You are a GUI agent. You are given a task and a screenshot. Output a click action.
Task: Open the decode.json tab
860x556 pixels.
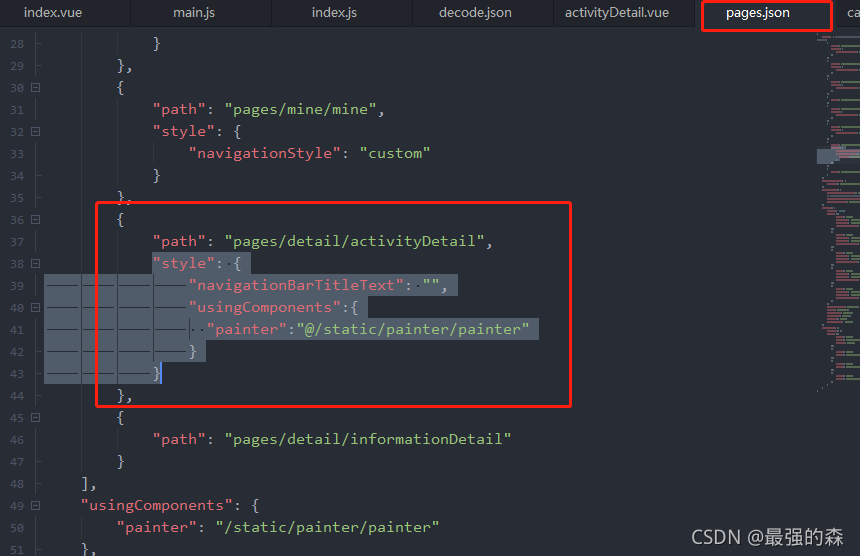tap(476, 13)
